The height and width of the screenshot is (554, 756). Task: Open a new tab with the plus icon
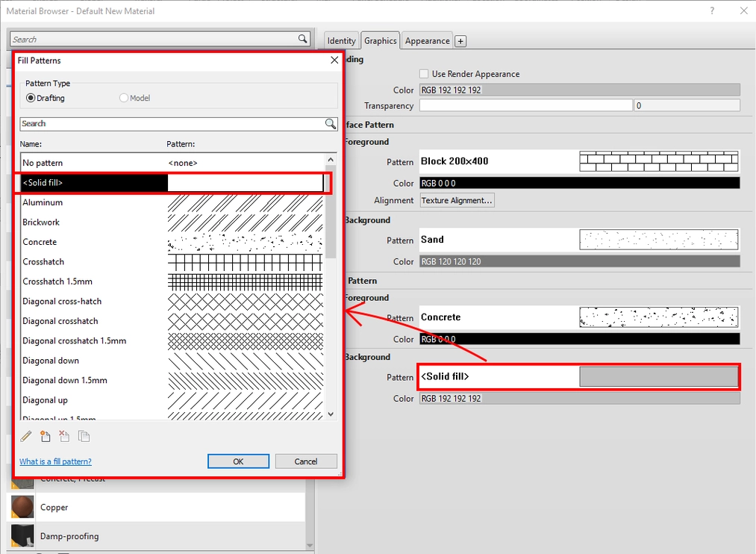pyautogui.click(x=460, y=40)
